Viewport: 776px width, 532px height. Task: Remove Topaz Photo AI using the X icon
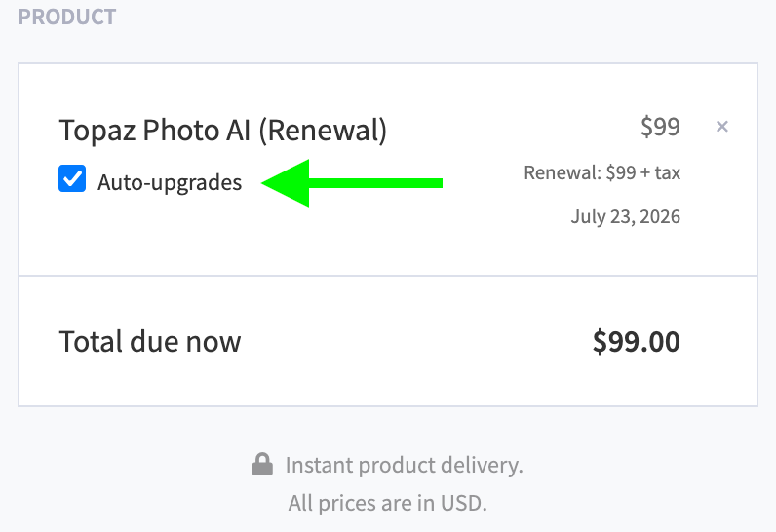click(722, 127)
